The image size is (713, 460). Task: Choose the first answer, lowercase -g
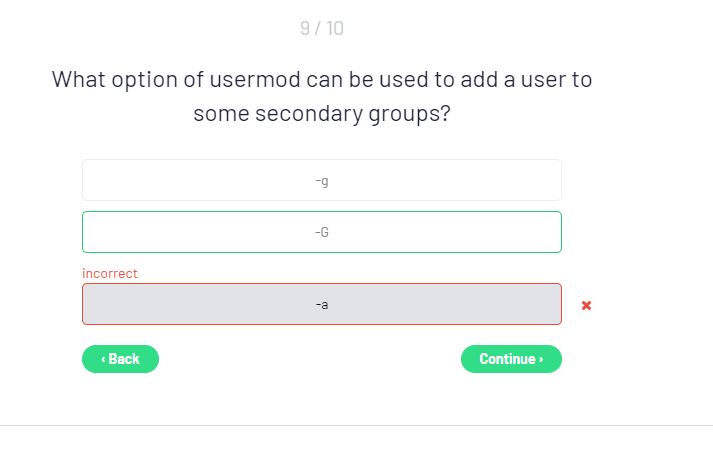pos(321,180)
